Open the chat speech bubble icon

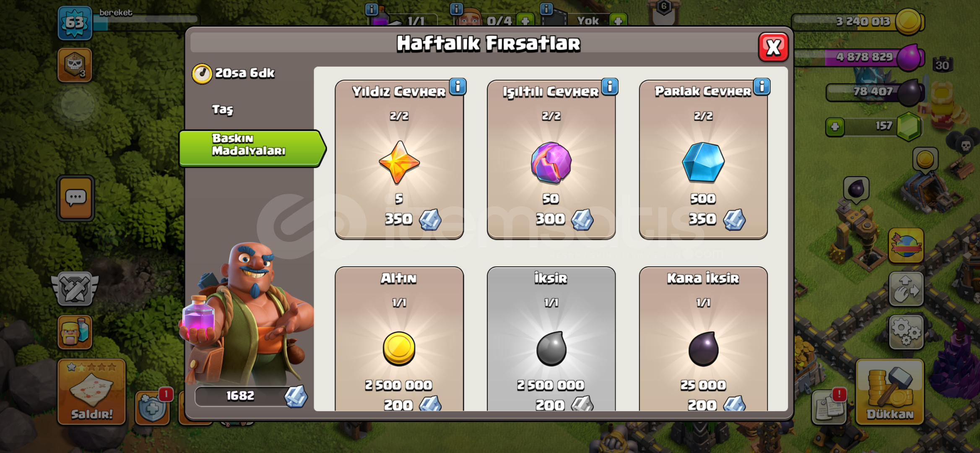pos(76,198)
